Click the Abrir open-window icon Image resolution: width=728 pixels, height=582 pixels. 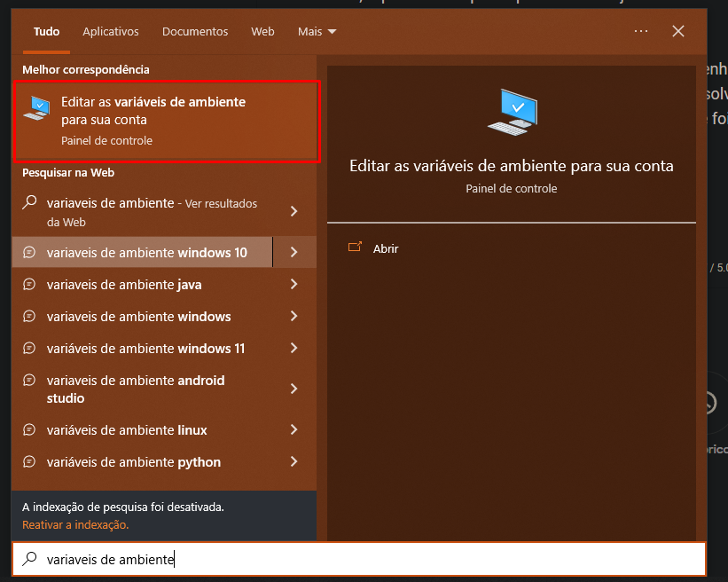point(355,248)
